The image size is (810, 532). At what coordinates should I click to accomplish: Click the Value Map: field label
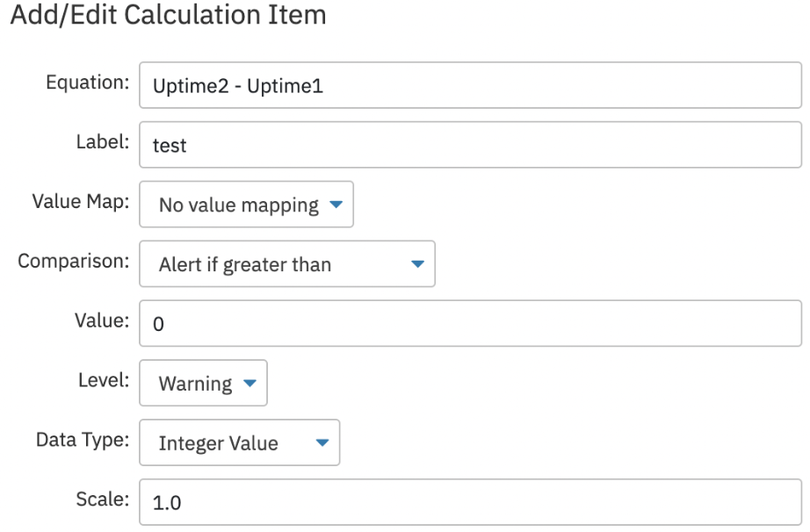click(x=81, y=202)
